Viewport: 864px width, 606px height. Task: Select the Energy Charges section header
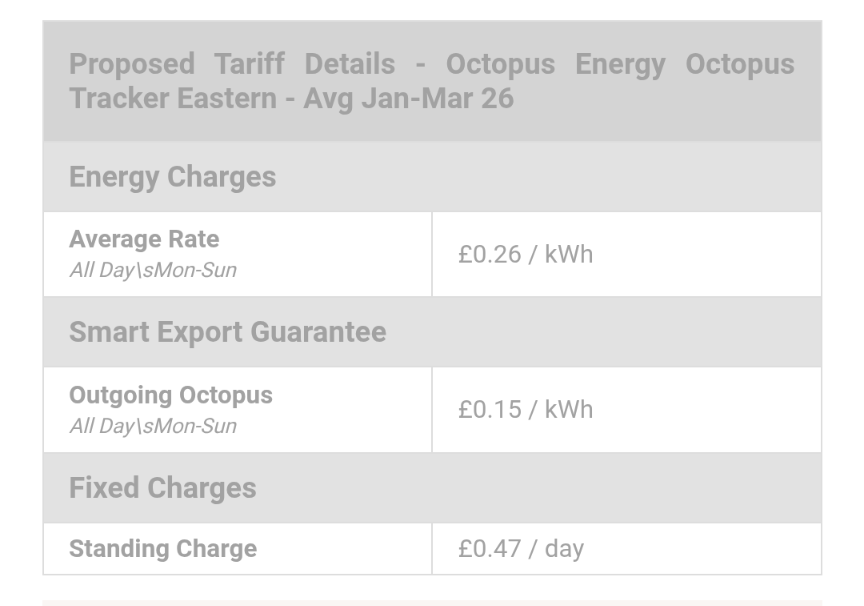pos(172,177)
